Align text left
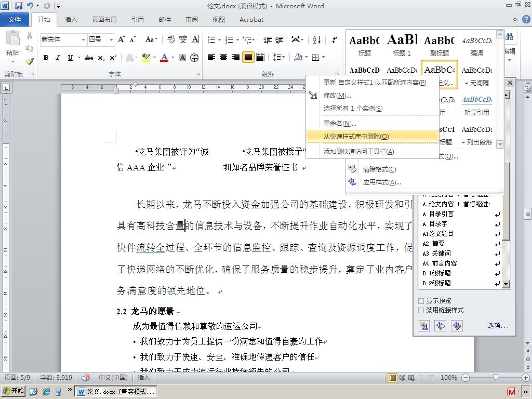Viewport: 532px width, 399px height. coord(211,57)
